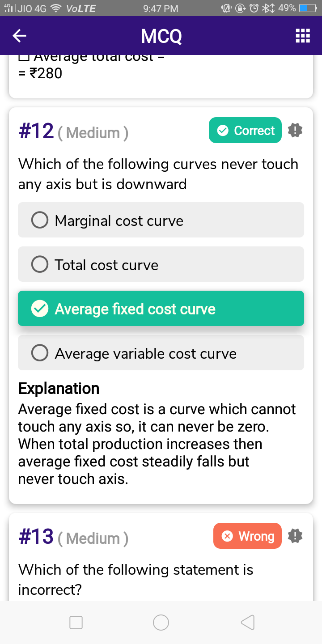Image resolution: width=322 pixels, height=644 pixels.
Task: Open the question grid menu icon
Action: coord(303,36)
